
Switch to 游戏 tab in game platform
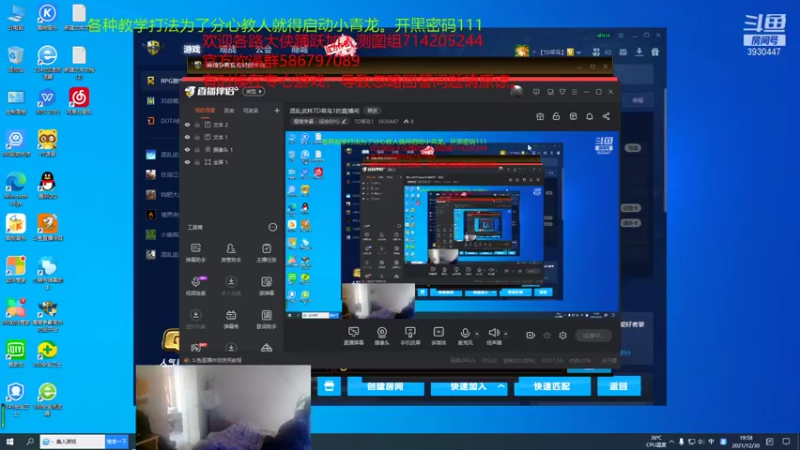(x=192, y=49)
